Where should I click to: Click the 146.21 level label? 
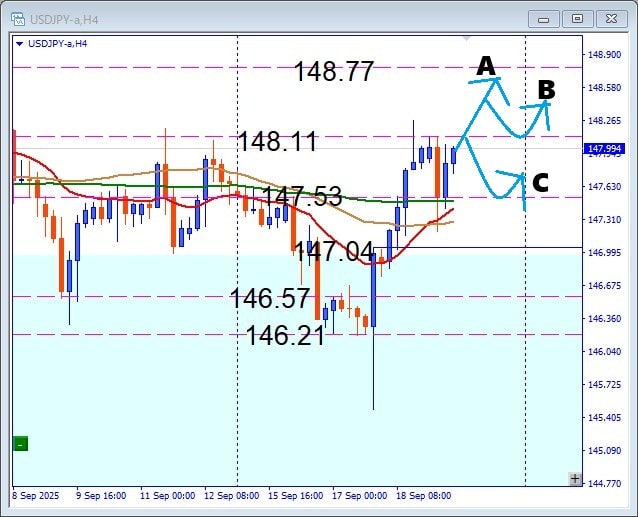(285, 336)
